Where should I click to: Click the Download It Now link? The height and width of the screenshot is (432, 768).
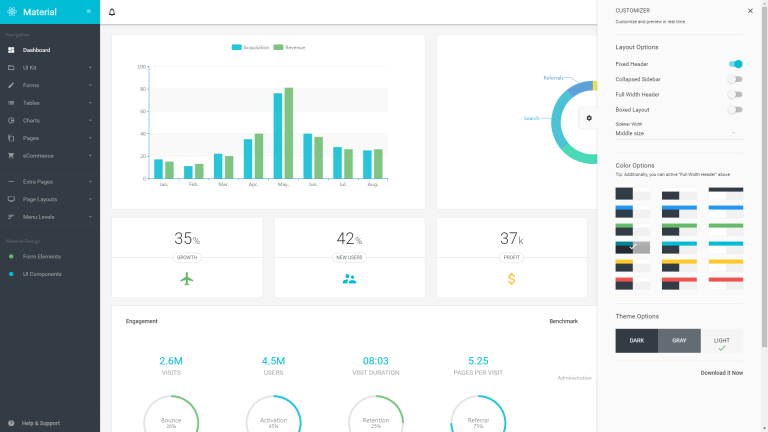tap(721, 372)
